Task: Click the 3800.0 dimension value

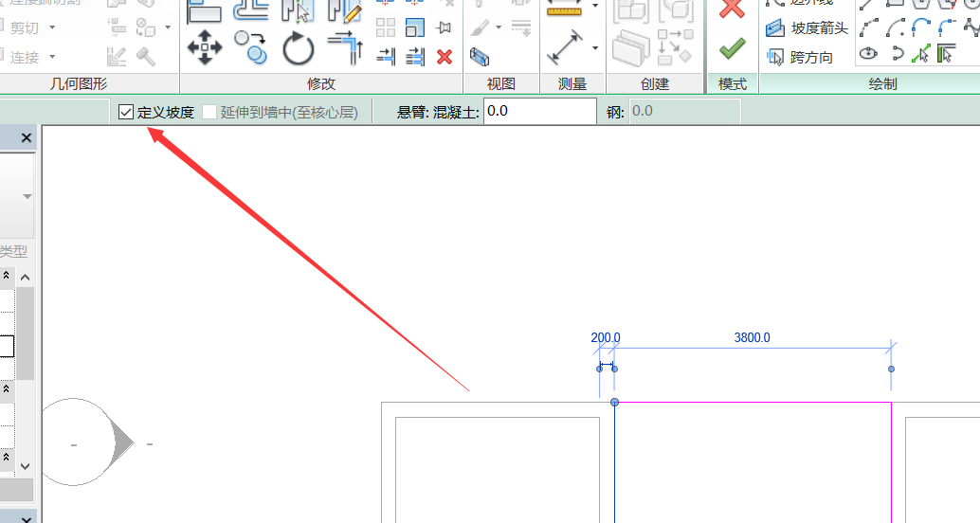Action: point(752,338)
